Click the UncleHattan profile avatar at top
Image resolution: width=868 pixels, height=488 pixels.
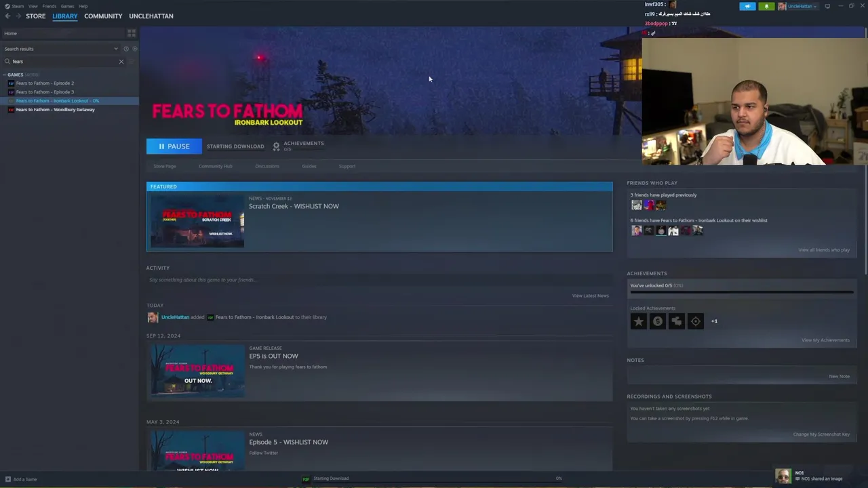click(782, 6)
